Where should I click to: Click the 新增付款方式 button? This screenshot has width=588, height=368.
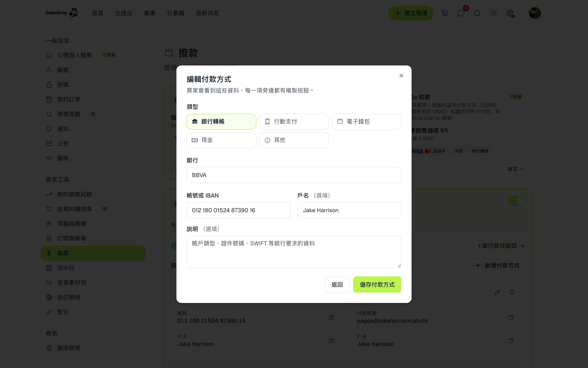pyautogui.click(x=498, y=265)
